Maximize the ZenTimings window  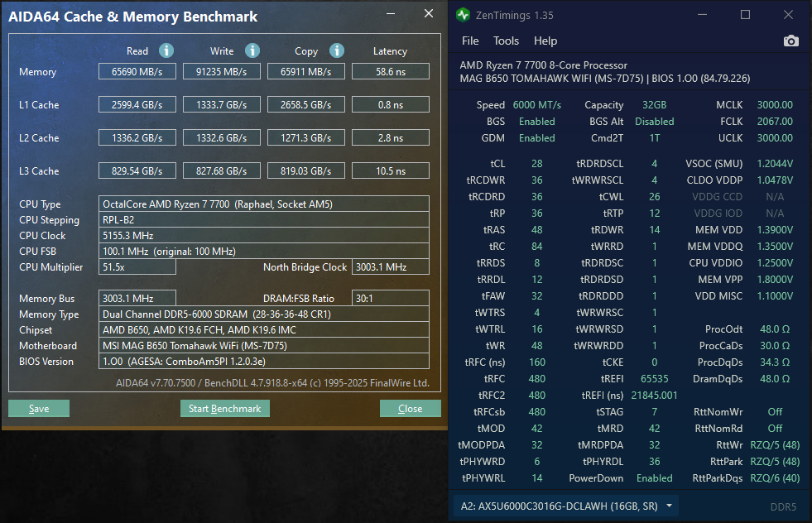point(745,15)
